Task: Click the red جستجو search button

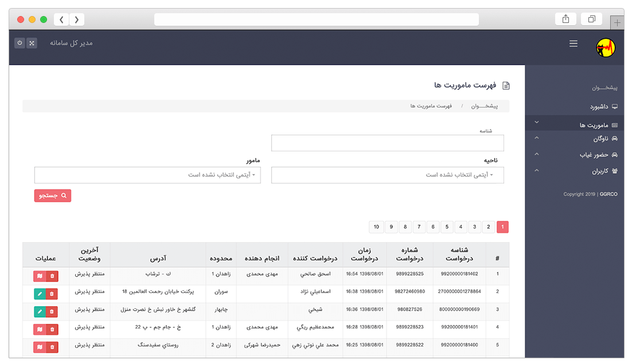Action: click(x=52, y=195)
